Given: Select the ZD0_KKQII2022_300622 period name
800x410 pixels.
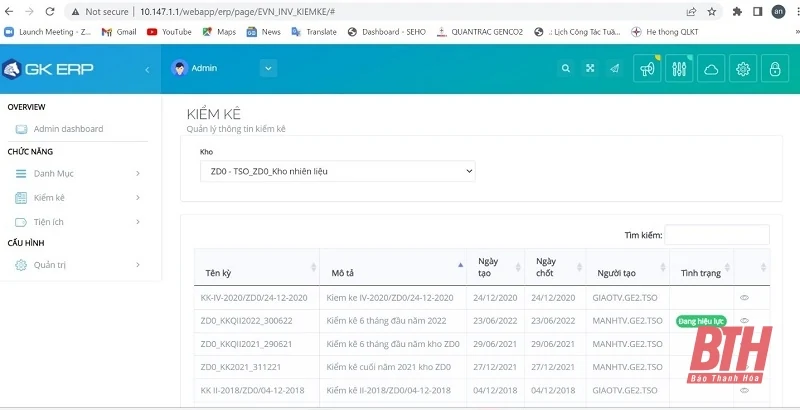Looking at the screenshot, I should [x=246, y=321].
